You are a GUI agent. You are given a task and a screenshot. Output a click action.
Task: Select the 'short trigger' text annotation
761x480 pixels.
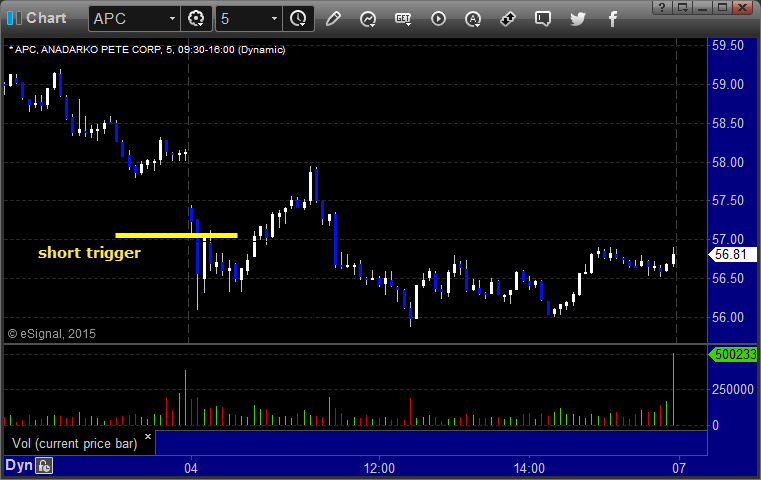89,253
